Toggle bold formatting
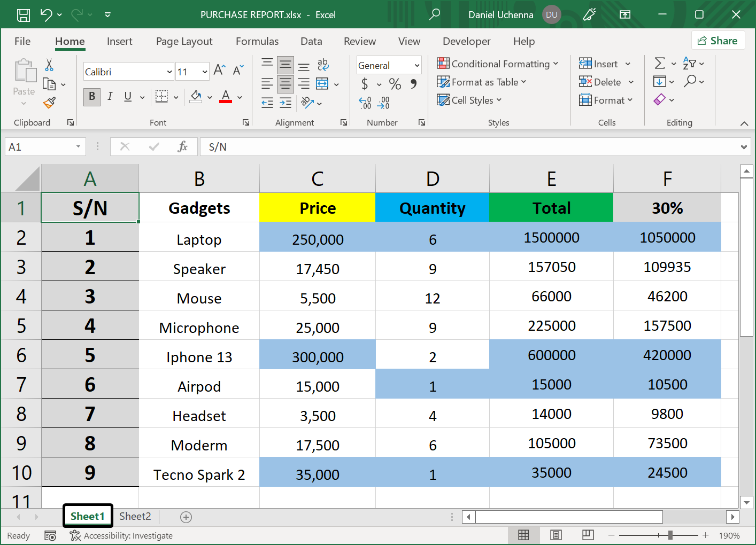This screenshot has height=545, width=756. point(91,98)
